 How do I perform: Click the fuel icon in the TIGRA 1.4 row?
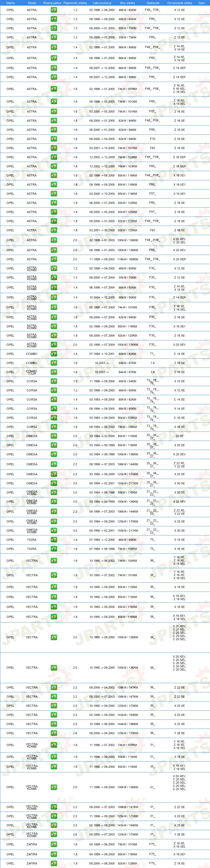click(x=54, y=540)
